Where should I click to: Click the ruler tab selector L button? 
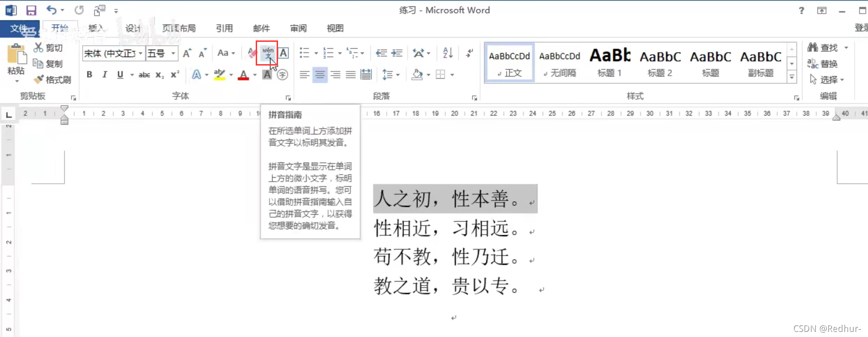[8, 114]
